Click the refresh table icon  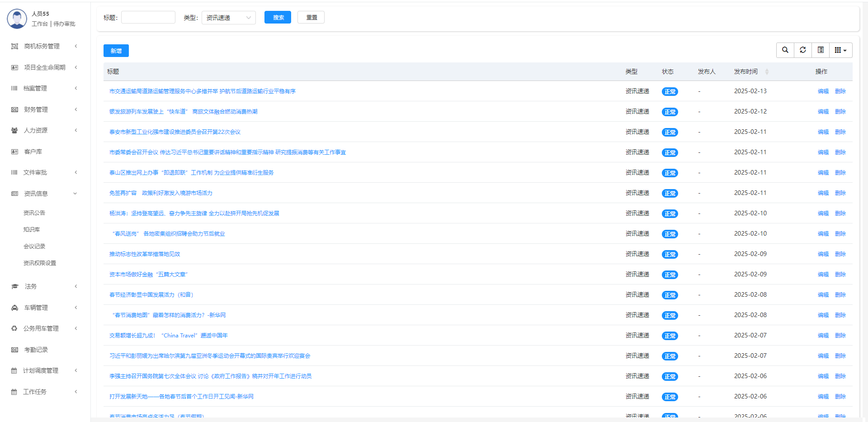coord(803,50)
